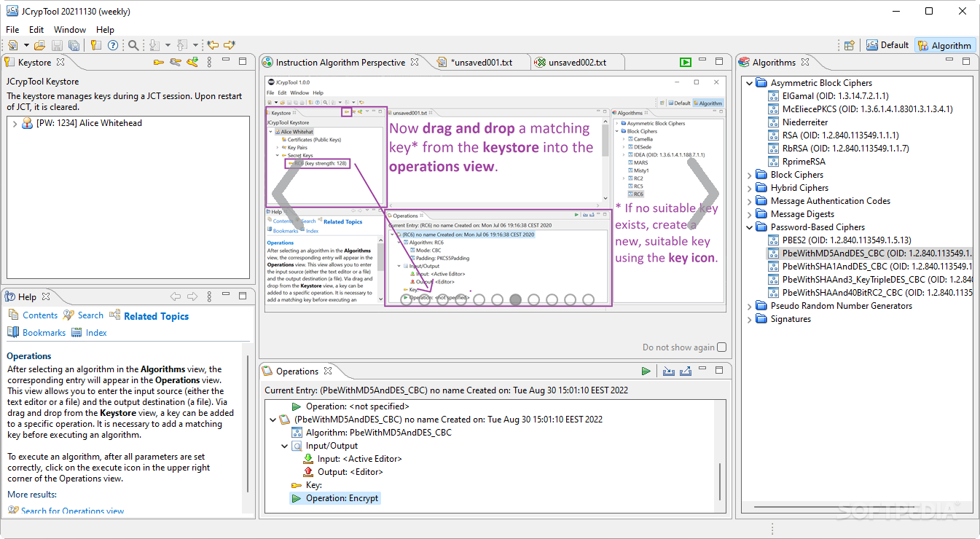This screenshot has width=980, height=539.
Task: Select the Instruction Algorithm Perspective tab
Action: pos(340,62)
